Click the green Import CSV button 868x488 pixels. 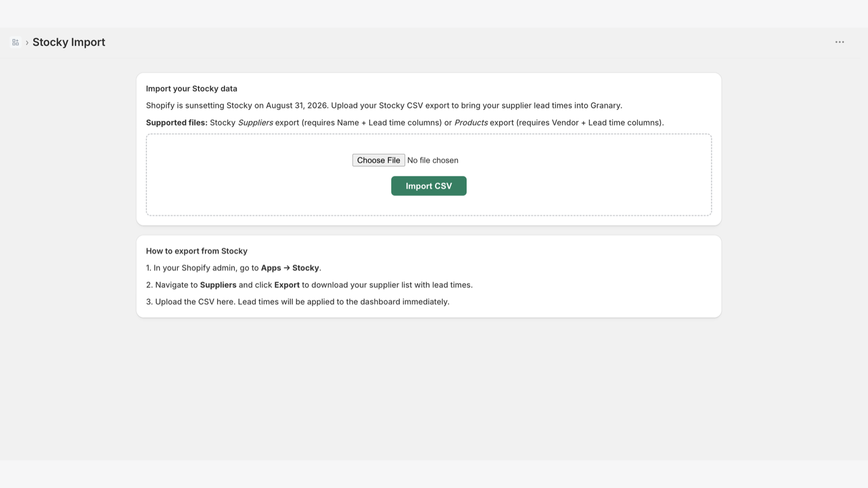429,186
